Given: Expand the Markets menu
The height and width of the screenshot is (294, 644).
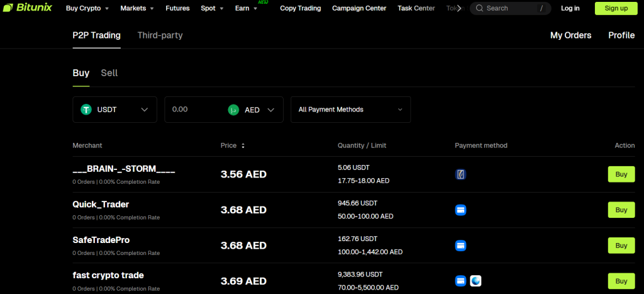Looking at the screenshot, I should pos(137,8).
